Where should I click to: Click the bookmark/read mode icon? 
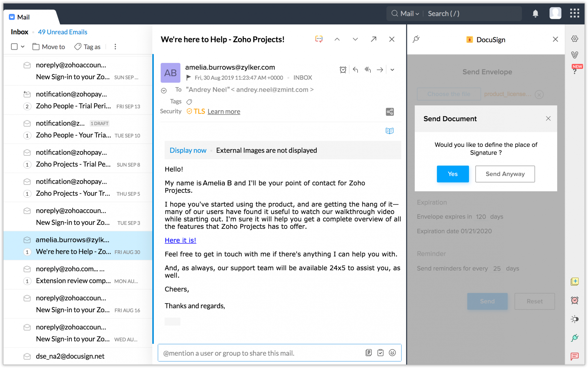[x=390, y=131]
